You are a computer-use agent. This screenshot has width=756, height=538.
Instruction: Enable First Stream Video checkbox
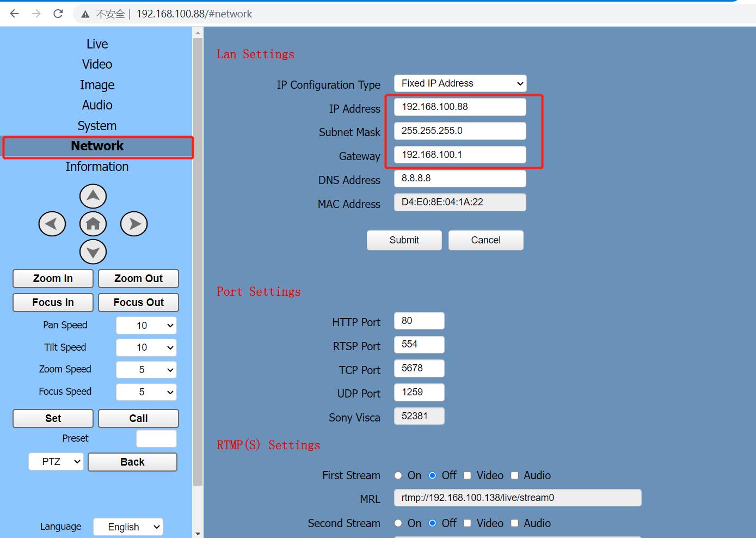pyautogui.click(x=467, y=475)
